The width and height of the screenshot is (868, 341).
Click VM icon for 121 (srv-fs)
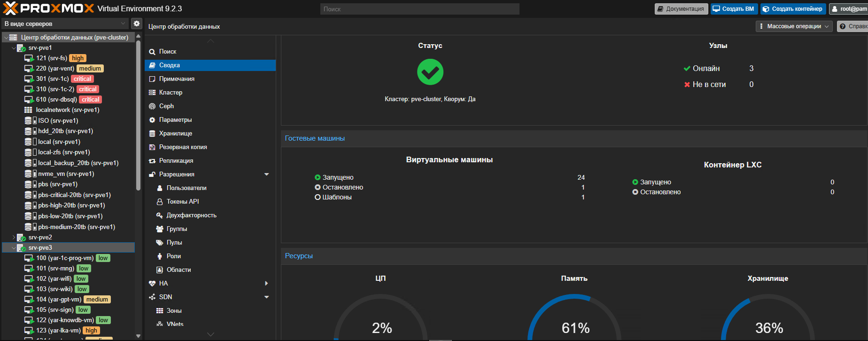coord(29,58)
